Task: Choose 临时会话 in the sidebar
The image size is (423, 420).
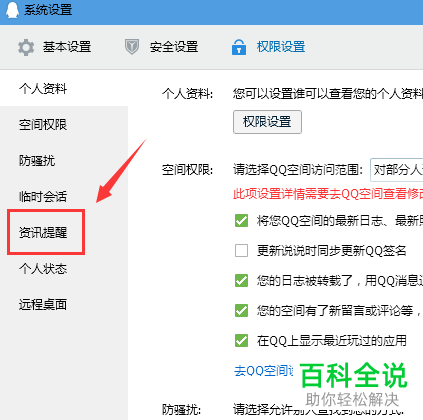Action: point(43,197)
